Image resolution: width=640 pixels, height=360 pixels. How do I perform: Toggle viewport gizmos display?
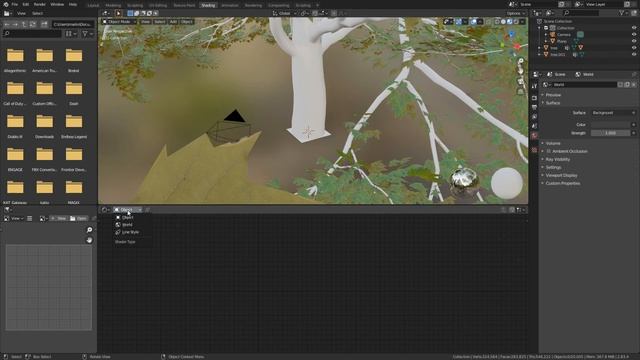point(458,21)
